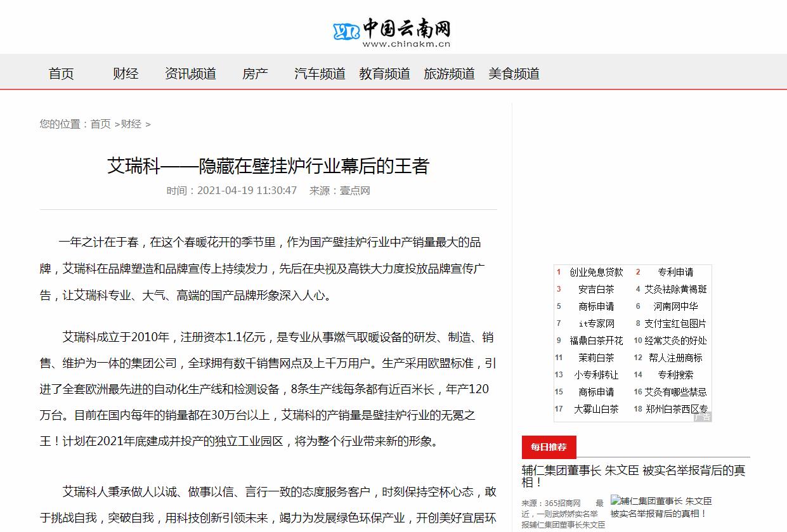The width and height of the screenshot is (787, 532).
Task: Open ad link 专利搜索
Action: pos(675,375)
